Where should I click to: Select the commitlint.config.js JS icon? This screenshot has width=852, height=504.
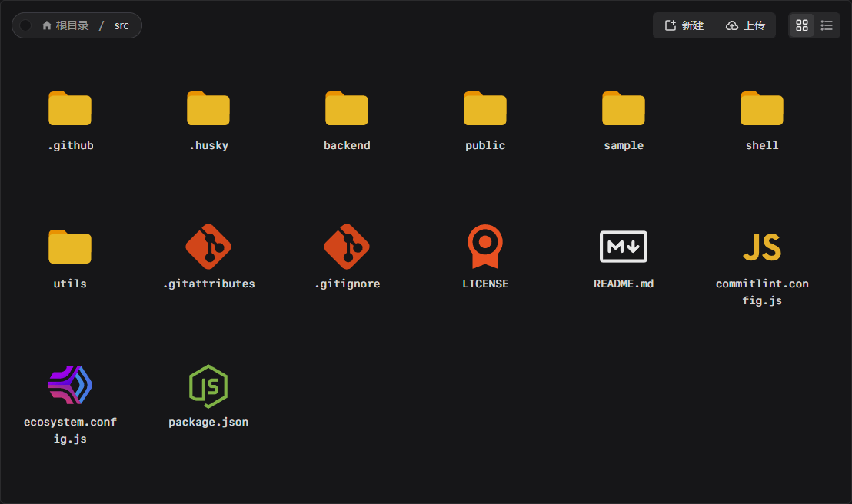[762, 247]
